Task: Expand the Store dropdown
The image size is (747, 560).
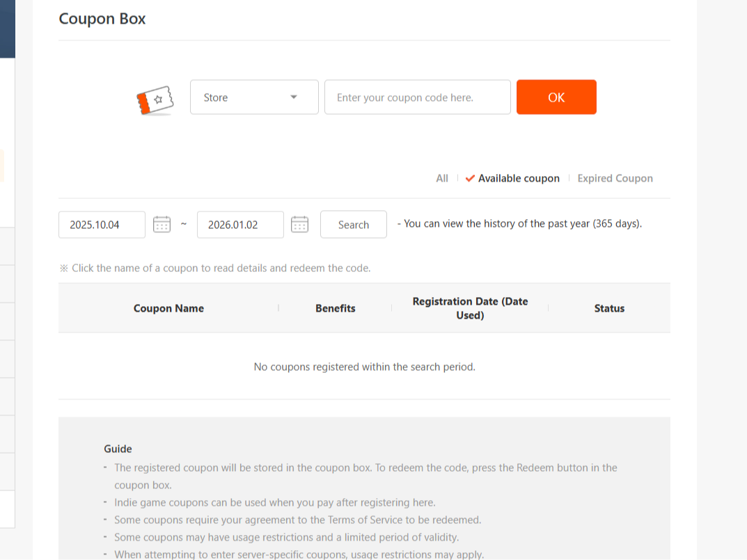Action: 254,97
